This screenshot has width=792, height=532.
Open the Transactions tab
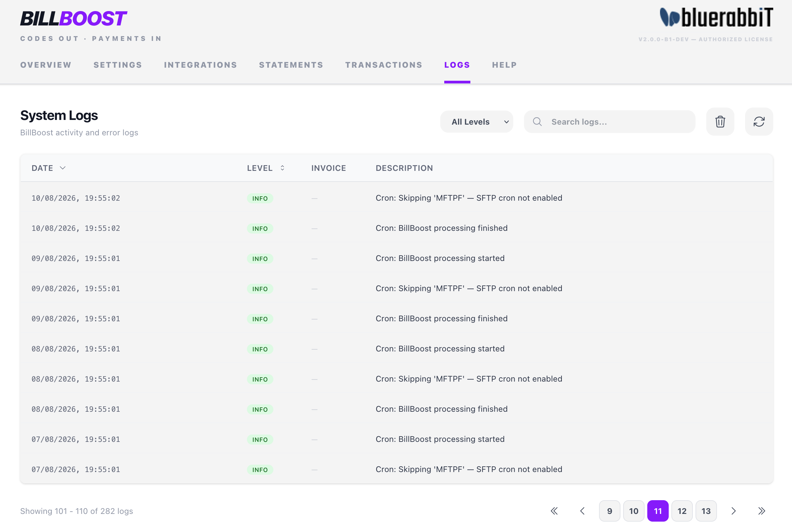[384, 65]
